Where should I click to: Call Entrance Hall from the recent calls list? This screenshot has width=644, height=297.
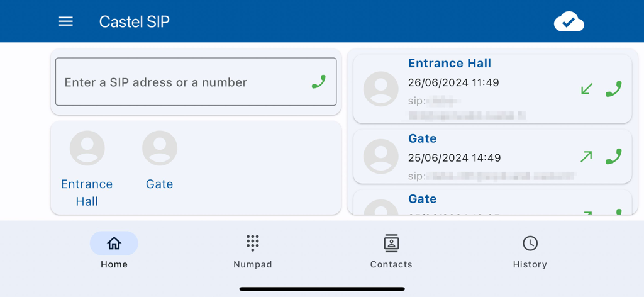point(613,89)
